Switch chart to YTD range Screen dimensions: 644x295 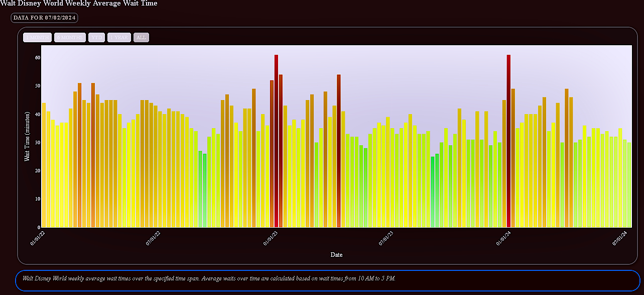click(x=96, y=38)
